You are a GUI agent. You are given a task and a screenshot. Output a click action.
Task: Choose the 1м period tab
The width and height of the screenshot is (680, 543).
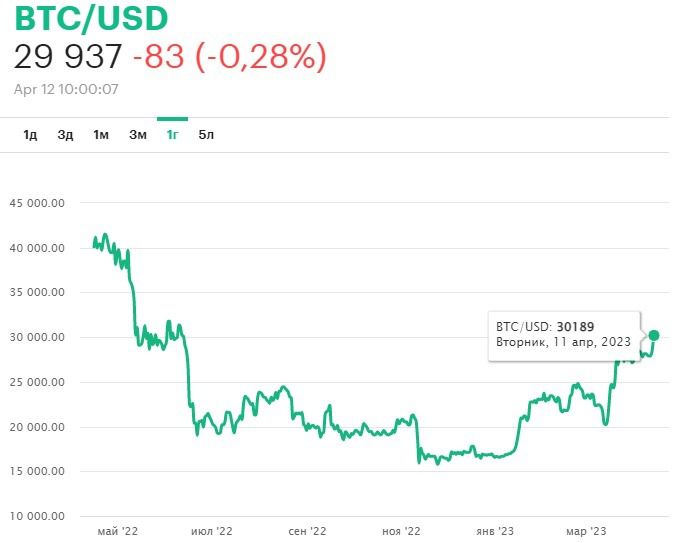[101, 135]
